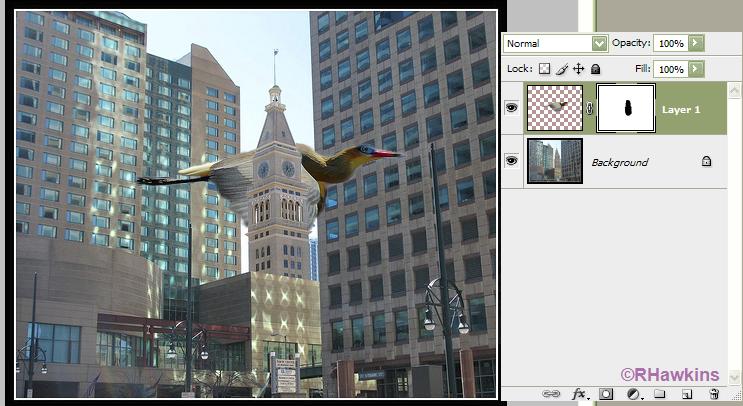The height and width of the screenshot is (406, 743).
Task: Open the Normal blend mode dropdown
Action: tap(556, 44)
